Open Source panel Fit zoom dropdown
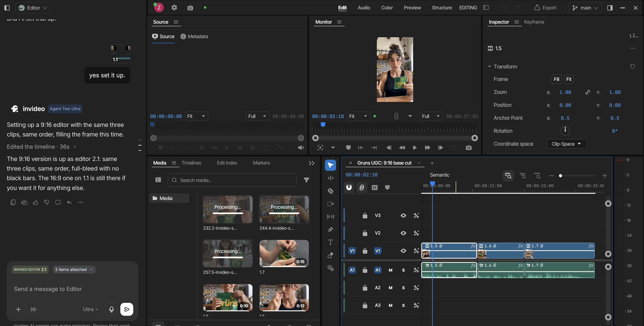Screen dimensions: 644x326 click(197, 116)
